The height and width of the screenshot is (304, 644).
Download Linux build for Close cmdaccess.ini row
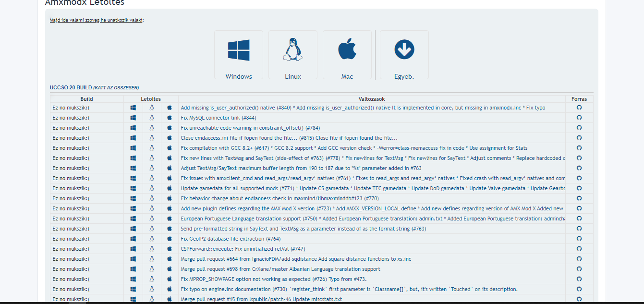pyautogui.click(x=151, y=138)
